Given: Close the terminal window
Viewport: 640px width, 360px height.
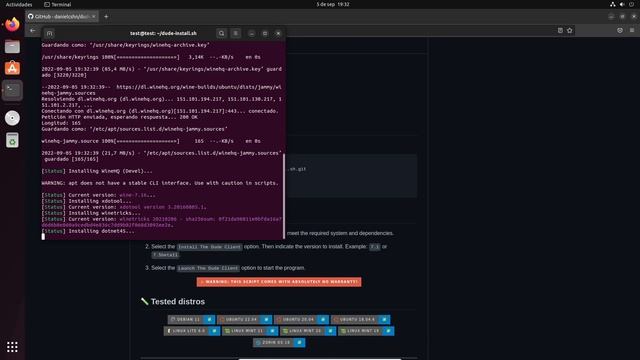Looking at the screenshot, I should click(x=278, y=33).
